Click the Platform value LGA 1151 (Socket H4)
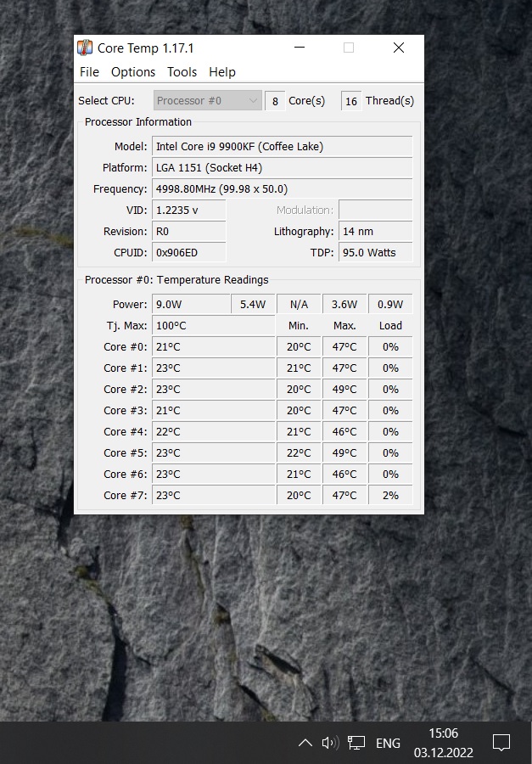 (x=282, y=167)
